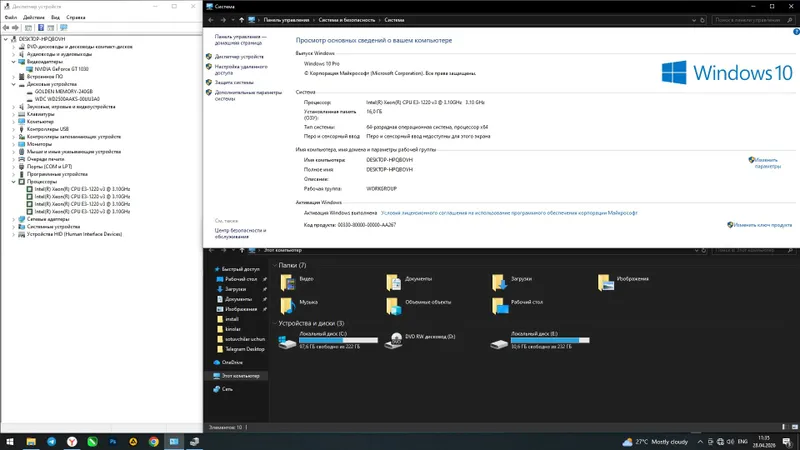Select Этот компьютер in Explorer sidebar
This screenshot has height=450, width=800.
(x=237, y=376)
